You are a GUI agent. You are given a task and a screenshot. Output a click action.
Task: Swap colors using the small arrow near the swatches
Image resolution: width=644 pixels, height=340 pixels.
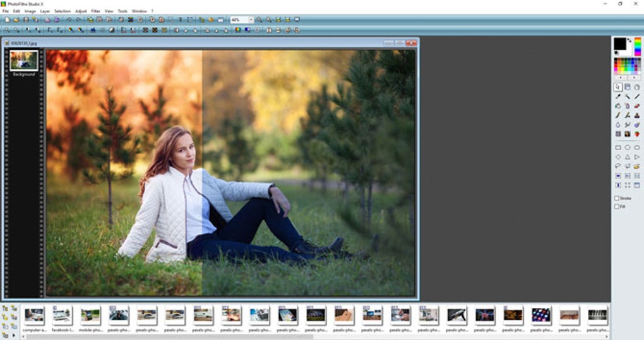pyautogui.click(x=629, y=40)
